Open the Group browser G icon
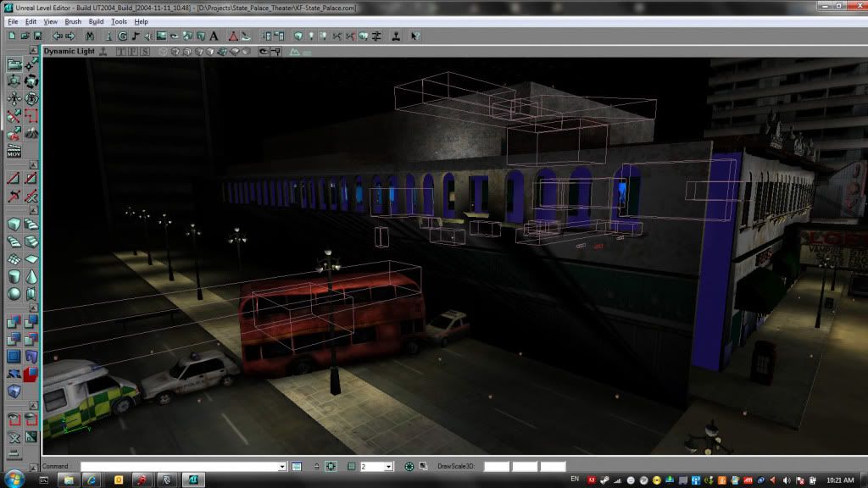This screenshot has width=868, height=488. point(122,36)
